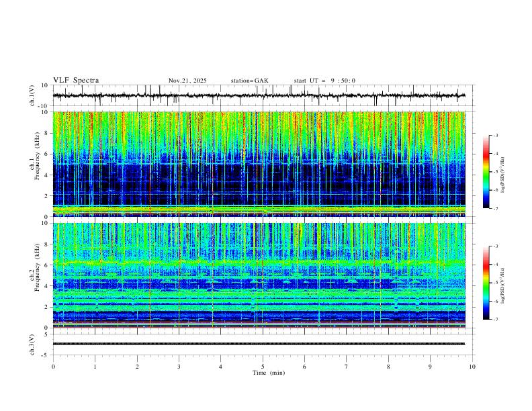
Task: Click the time axis tick label '10'
Action: click(472, 367)
